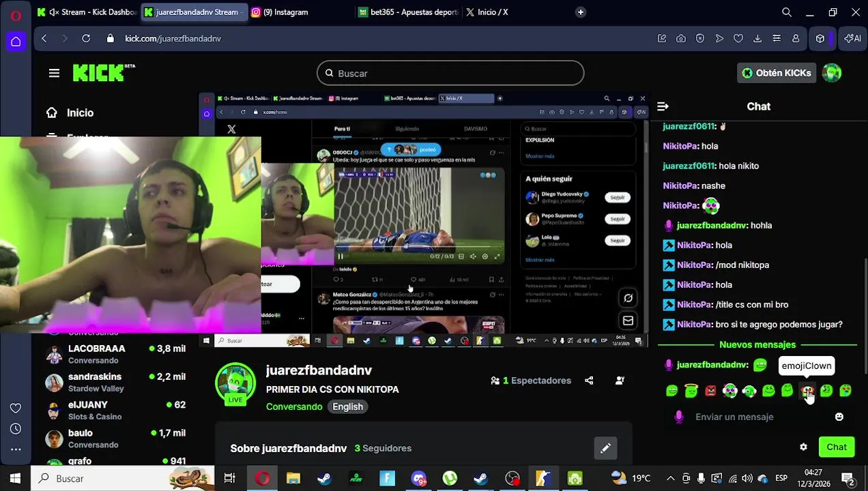Pick the clown emoji in chat

(807, 391)
